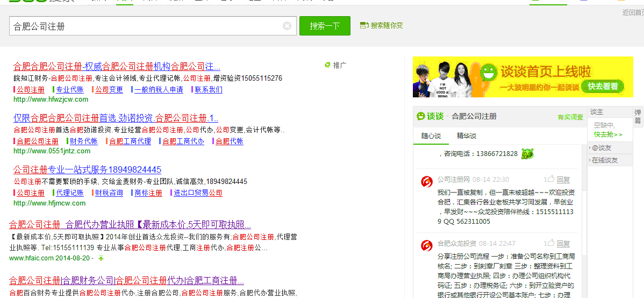Clear the search box with the X icon
644x298 pixels.
[287, 26]
